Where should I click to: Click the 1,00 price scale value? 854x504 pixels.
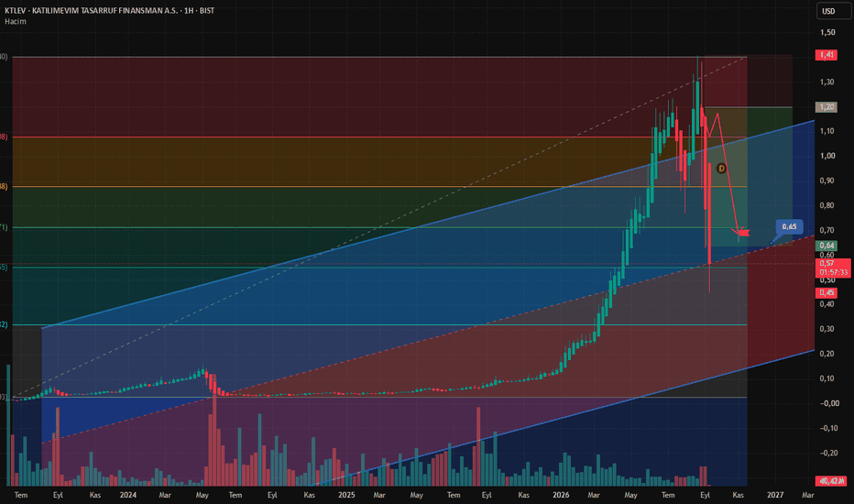pyautogui.click(x=827, y=156)
